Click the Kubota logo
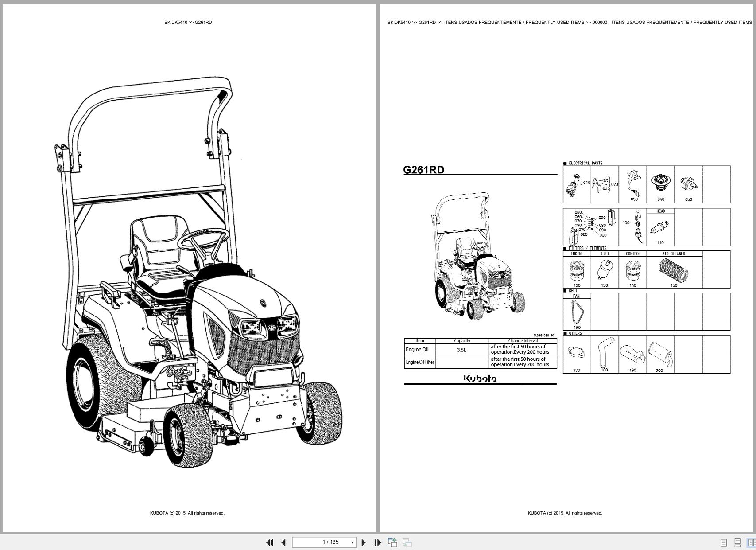The image size is (756, 550). click(x=480, y=378)
